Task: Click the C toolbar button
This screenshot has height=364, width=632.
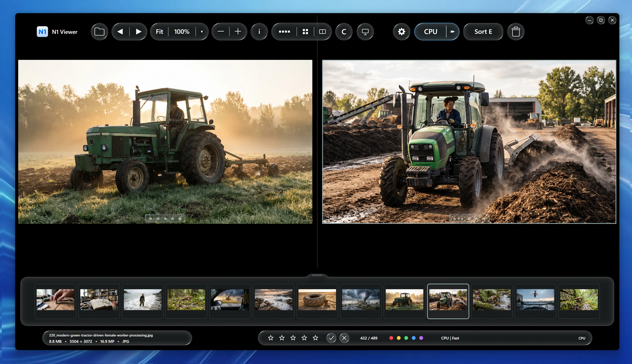Action: [x=344, y=32]
